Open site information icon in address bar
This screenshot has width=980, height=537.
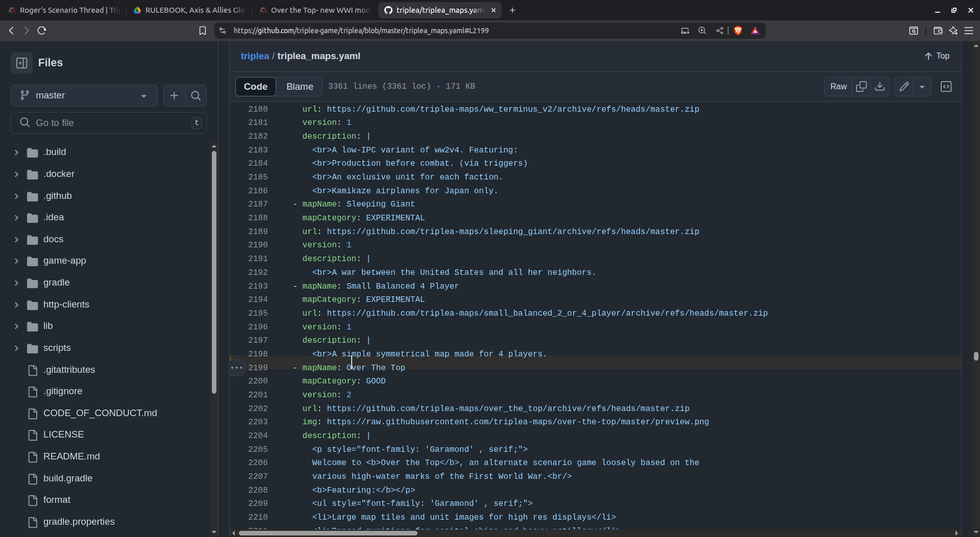pyautogui.click(x=222, y=31)
